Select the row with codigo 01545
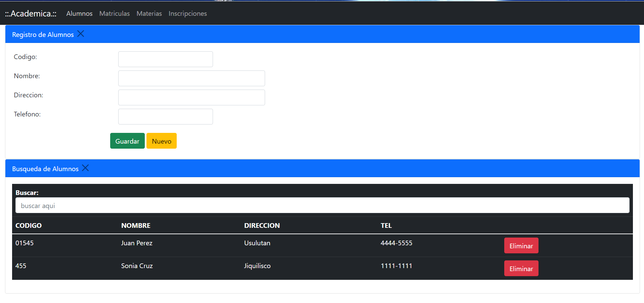 25,243
